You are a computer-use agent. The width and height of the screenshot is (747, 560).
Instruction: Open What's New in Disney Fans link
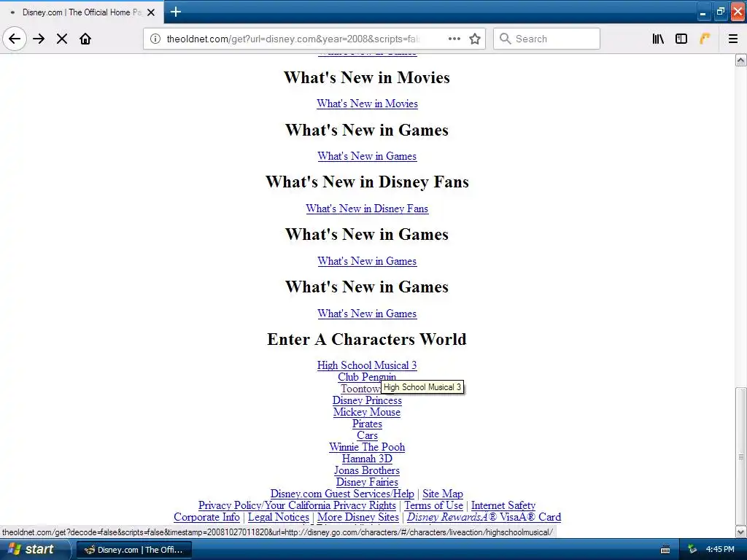[367, 208]
